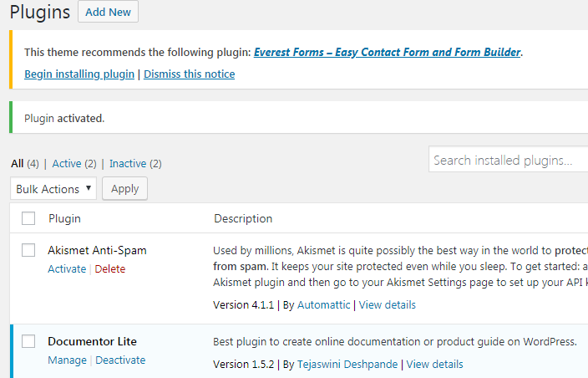The width and height of the screenshot is (588, 378).
Task: Open Manage for Documentor Lite
Action: 67,360
